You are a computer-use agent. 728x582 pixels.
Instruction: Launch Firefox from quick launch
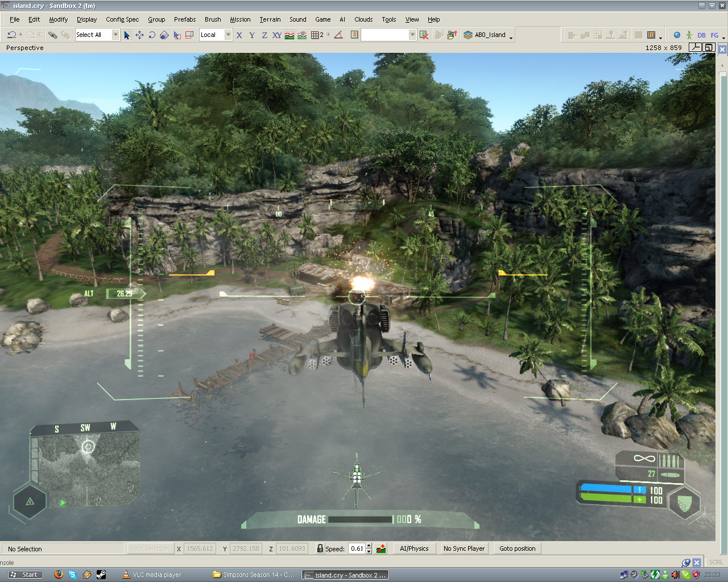[59, 575]
